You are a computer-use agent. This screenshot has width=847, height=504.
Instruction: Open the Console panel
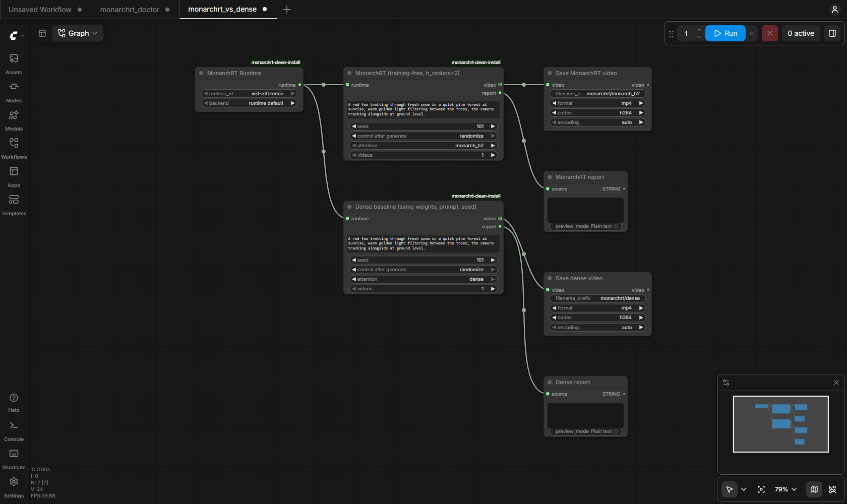[x=14, y=431]
